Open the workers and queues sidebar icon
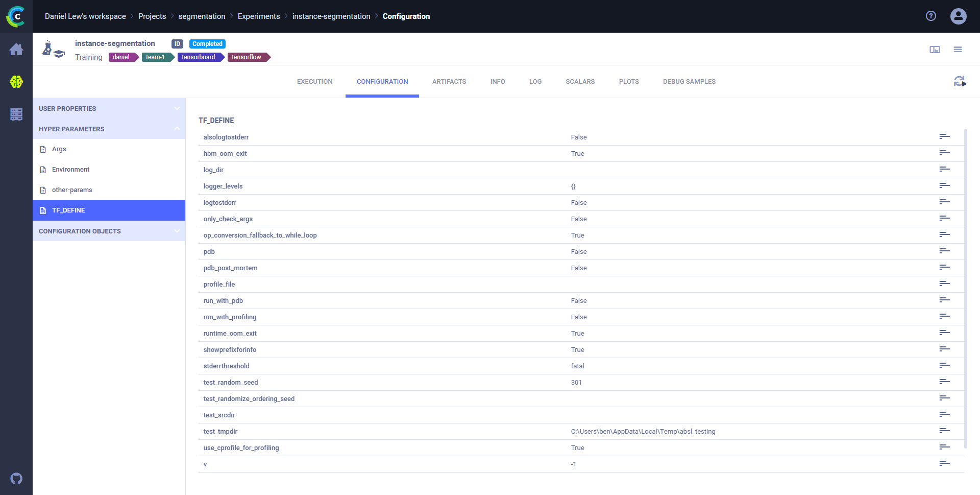 tap(16, 114)
